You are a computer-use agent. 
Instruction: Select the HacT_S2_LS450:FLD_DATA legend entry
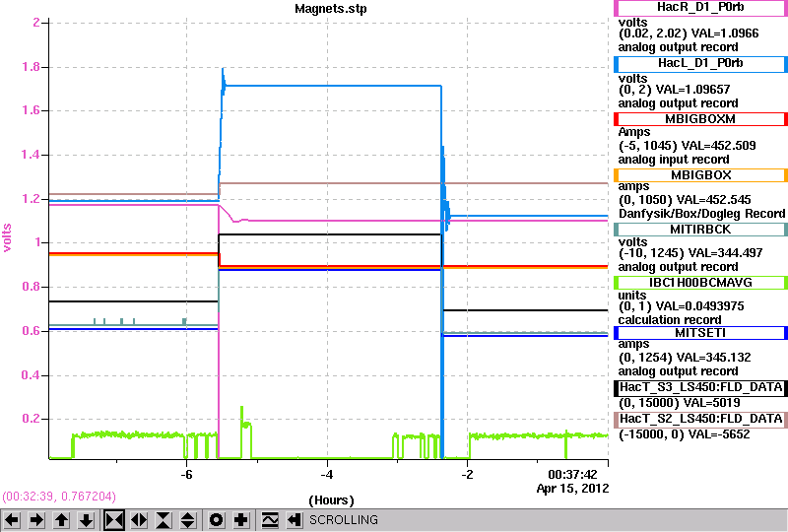[700, 420]
